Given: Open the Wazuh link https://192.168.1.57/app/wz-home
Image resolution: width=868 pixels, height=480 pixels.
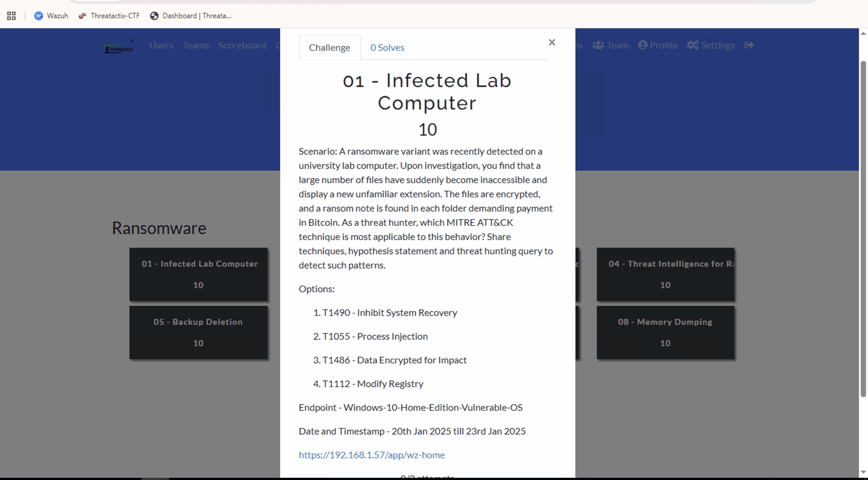Looking at the screenshot, I should click(372, 455).
